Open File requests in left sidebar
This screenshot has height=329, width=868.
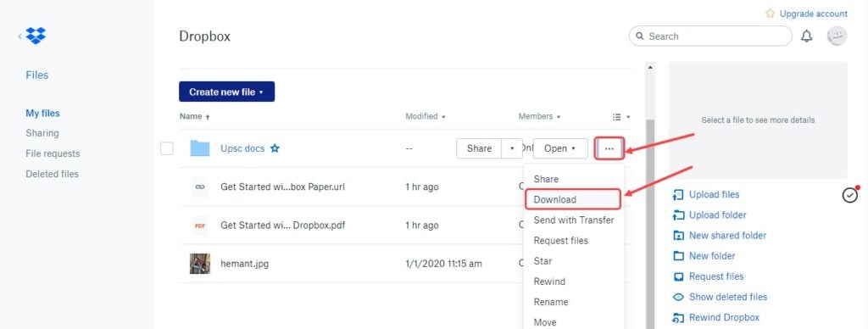[x=53, y=153]
